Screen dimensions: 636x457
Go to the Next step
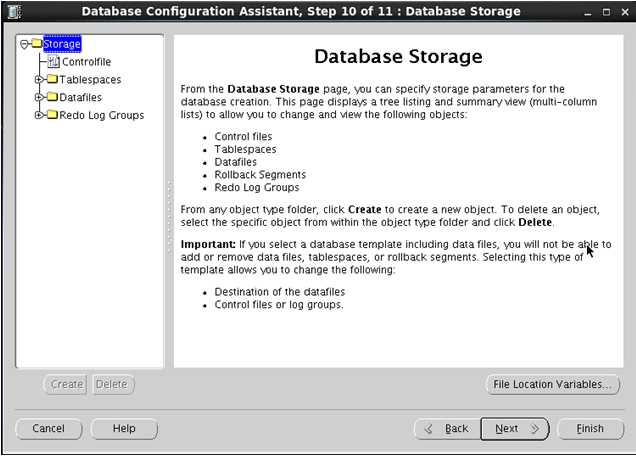pos(515,429)
